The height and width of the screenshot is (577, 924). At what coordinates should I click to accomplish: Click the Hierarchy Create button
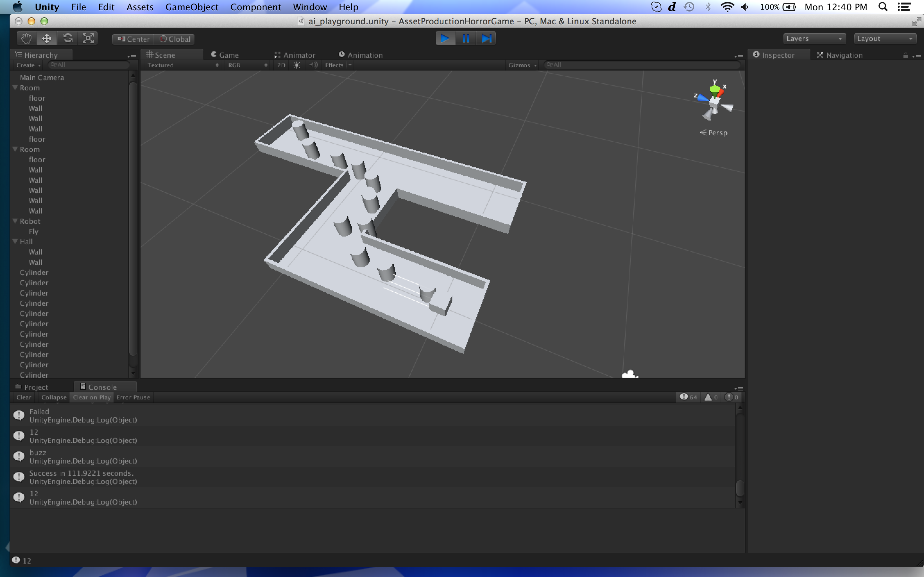click(x=28, y=65)
